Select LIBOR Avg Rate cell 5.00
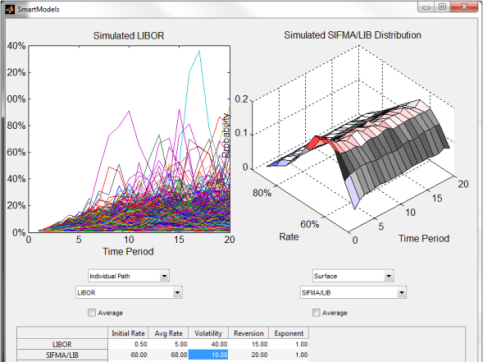Screen dimensions: 483x362 pyautogui.click(x=168, y=344)
